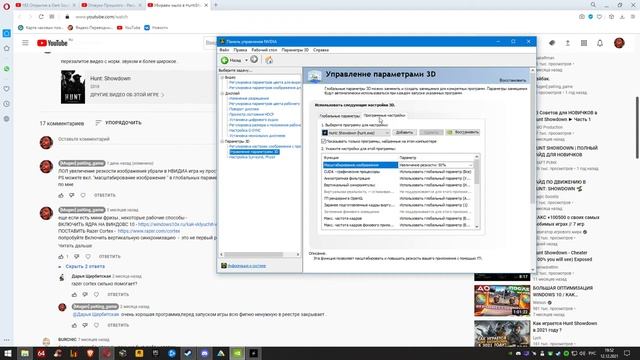
Task: Open Информация о системе link
Action: pyautogui.click(x=247, y=266)
